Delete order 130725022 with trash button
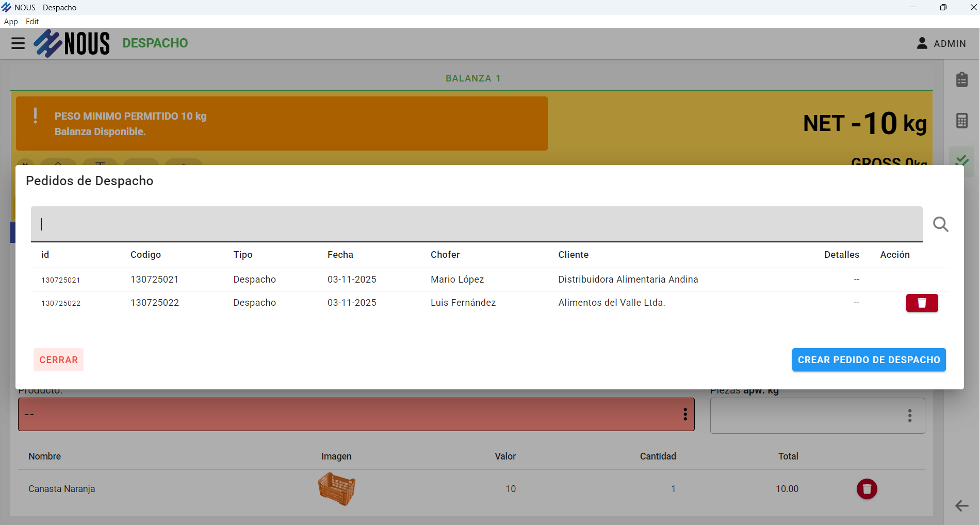 coord(922,303)
